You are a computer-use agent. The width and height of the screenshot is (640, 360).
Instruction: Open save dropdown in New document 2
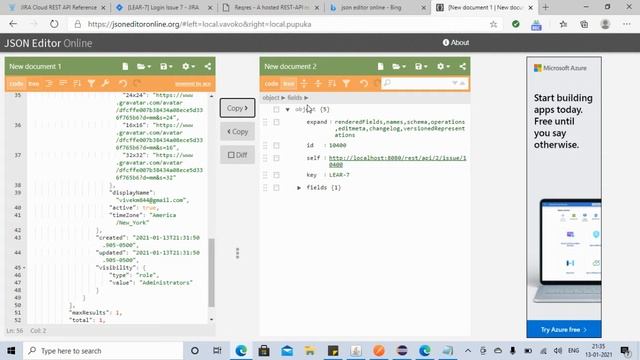(x=421, y=67)
